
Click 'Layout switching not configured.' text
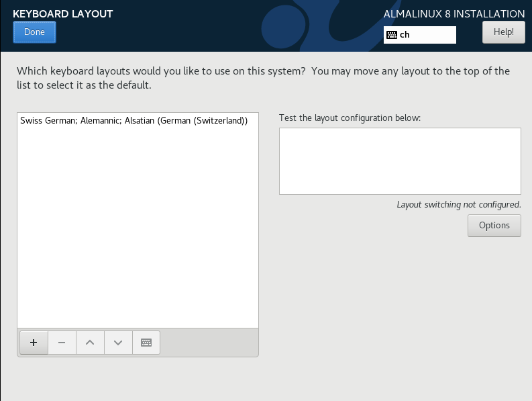tap(459, 205)
